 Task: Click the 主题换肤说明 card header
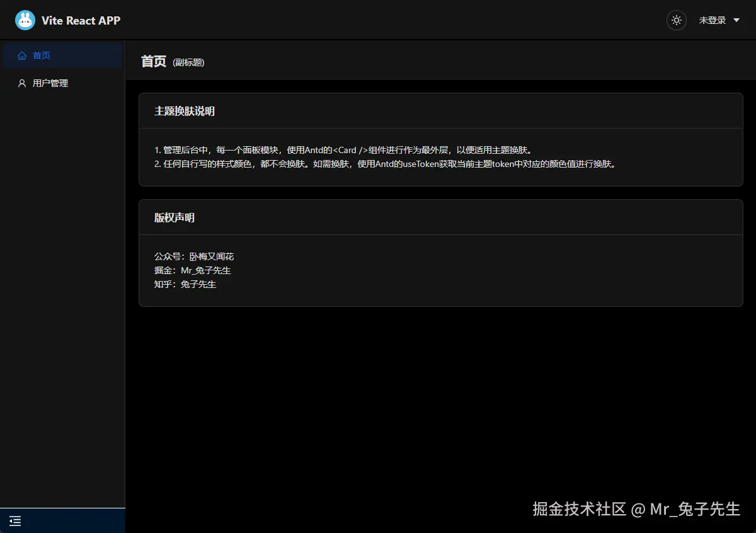(185, 111)
